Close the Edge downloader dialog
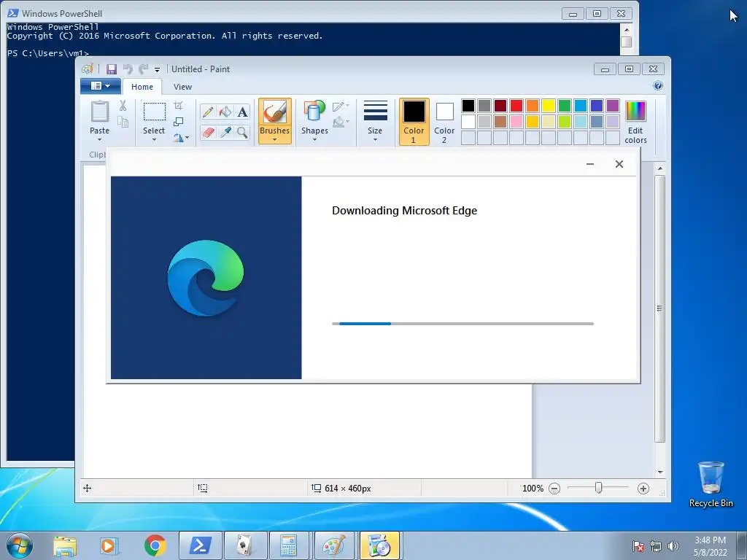This screenshot has width=747, height=560. pyautogui.click(x=619, y=164)
